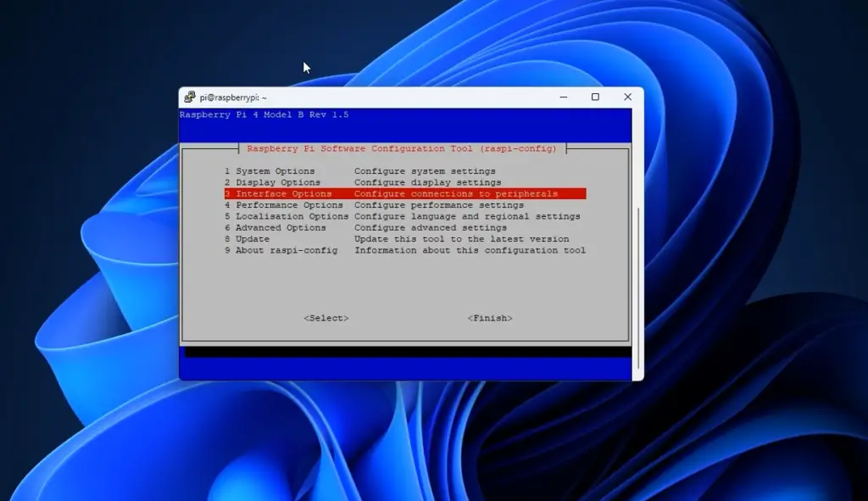Activate the <Finish> button

(490, 318)
